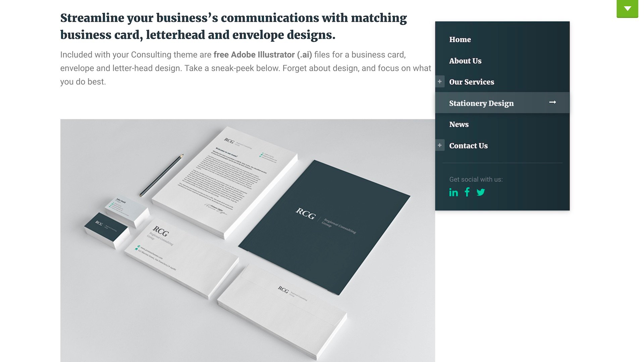Image resolution: width=644 pixels, height=362 pixels.
Task: Click the arrow beside Stationery Design
Action: click(x=552, y=102)
